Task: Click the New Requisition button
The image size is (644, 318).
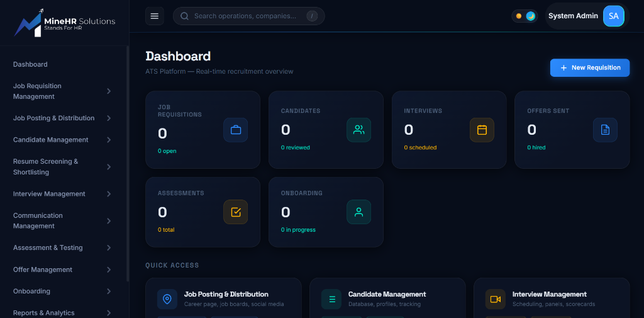Action: point(590,68)
